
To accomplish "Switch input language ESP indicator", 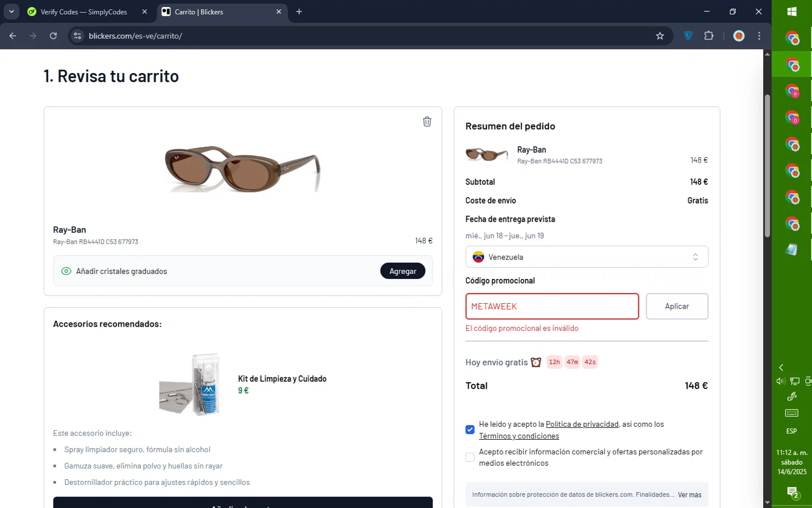I will [x=791, y=431].
